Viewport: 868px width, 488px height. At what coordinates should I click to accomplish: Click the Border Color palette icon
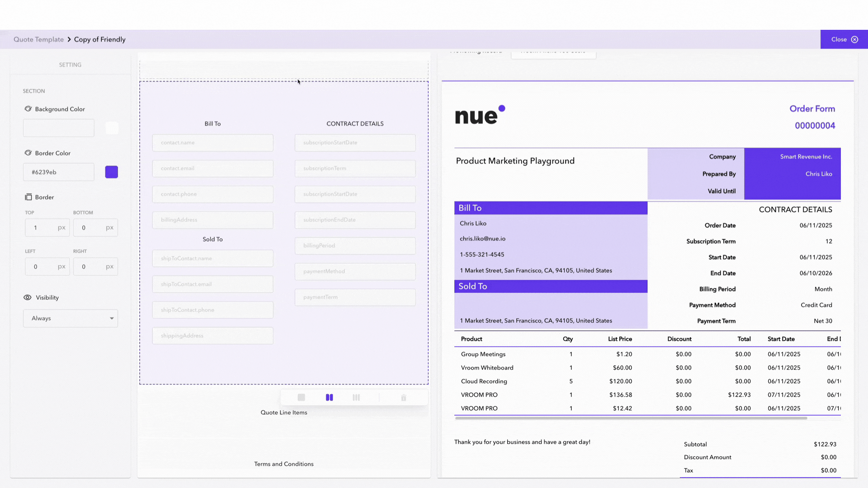click(x=28, y=153)
